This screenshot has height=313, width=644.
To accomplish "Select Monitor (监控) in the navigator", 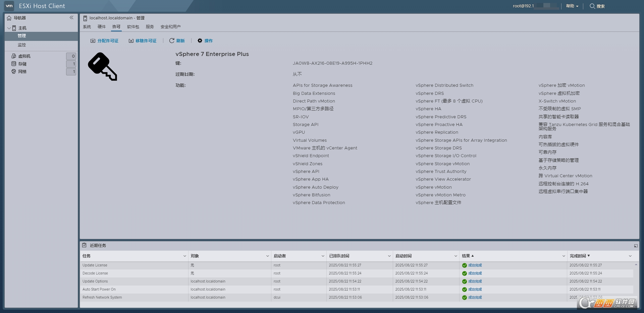I will pos(22,45).
